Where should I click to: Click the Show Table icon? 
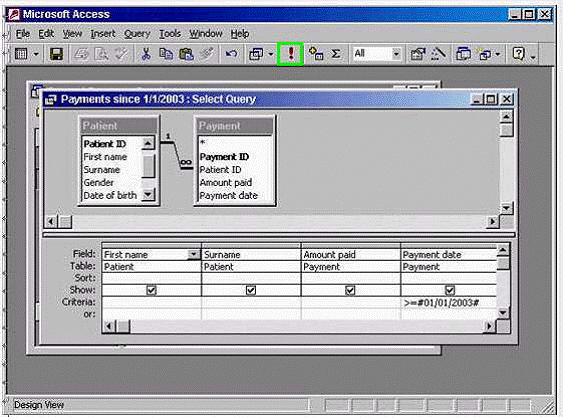[x=316, y=54]
